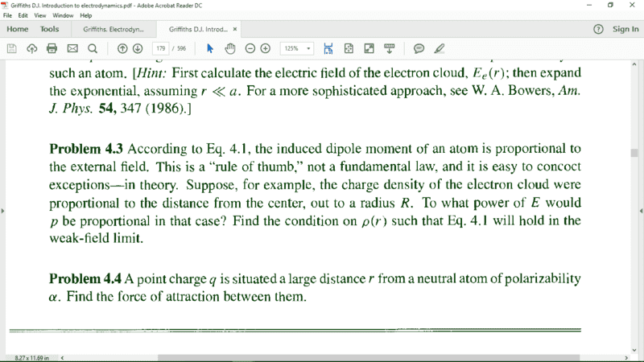Switch to full screen mode icon
644x362 pixels.
[369, 48]
